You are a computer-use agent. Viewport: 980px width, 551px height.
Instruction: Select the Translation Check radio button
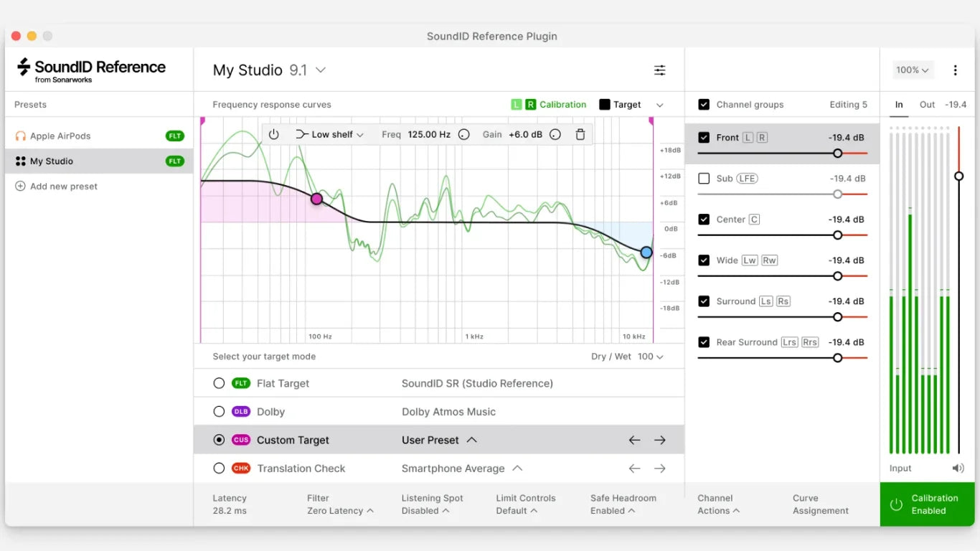pos(219,468)
